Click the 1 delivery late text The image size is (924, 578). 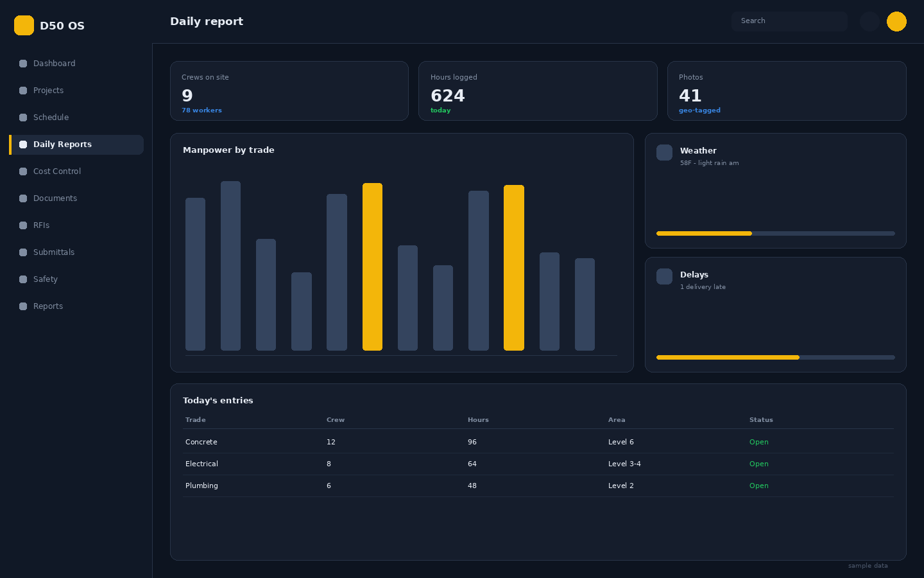coord(703,287)
